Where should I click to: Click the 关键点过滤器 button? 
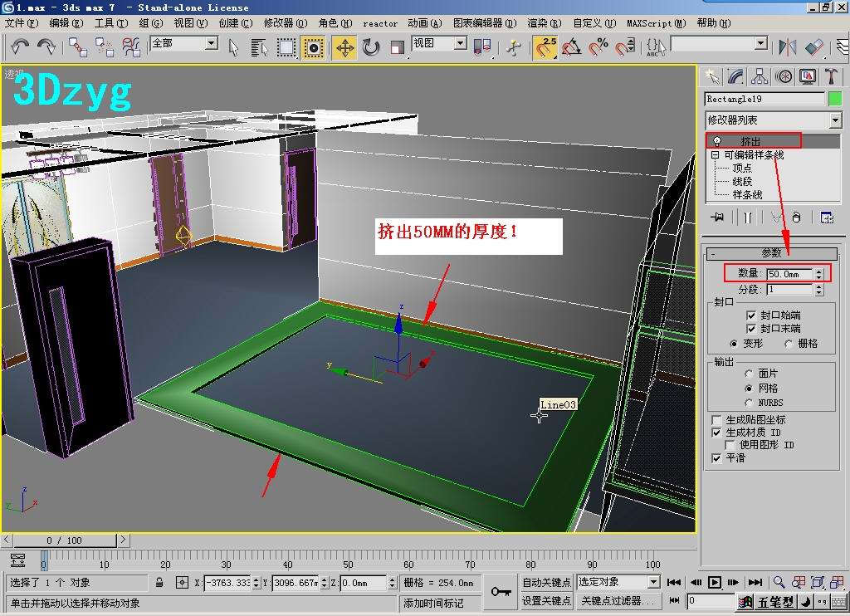[x=618, y=600]
